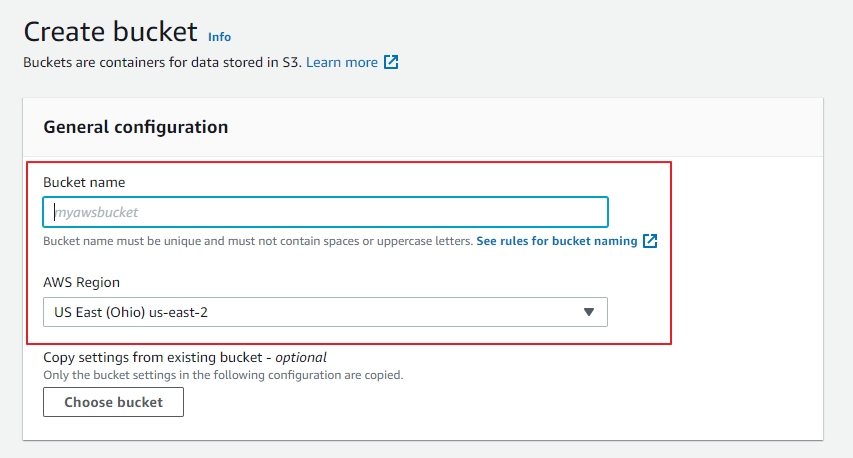Viewport: 853px width, 458px height.
Task: Click the bucket name must be unique hint
Action: pos(257,241)
